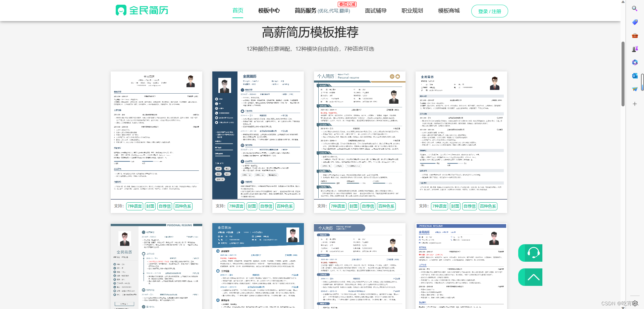Click 百种色系 under the gray-section-bar template
This screenshot has width=644, height=309.
click(488, 206)
